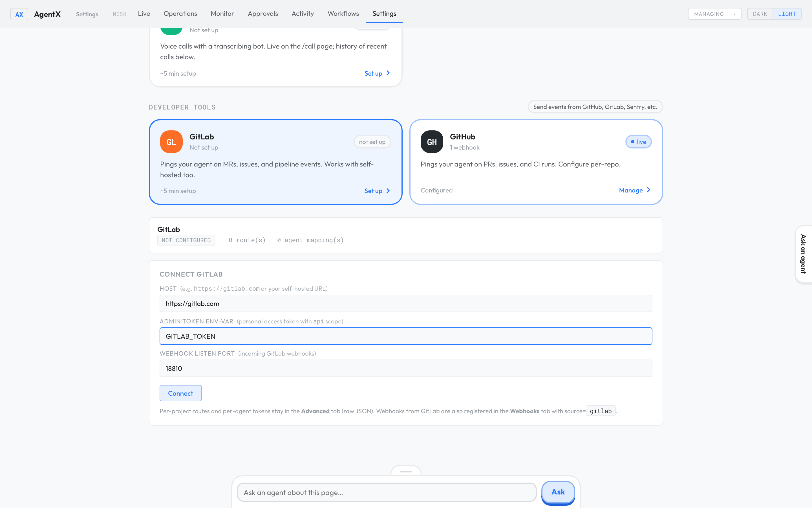
Task: Click the black GH GitHub icon
Action: point(432,142)
